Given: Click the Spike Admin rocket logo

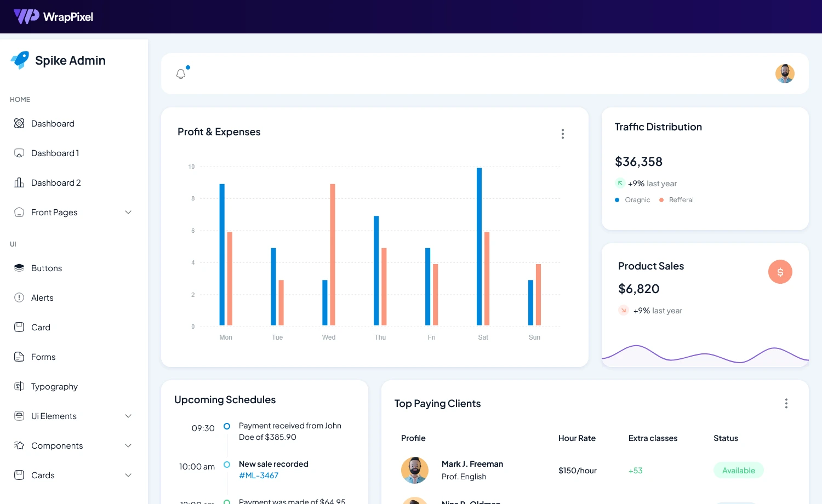Looking at the screenshot, I should (x=20, y=60).
